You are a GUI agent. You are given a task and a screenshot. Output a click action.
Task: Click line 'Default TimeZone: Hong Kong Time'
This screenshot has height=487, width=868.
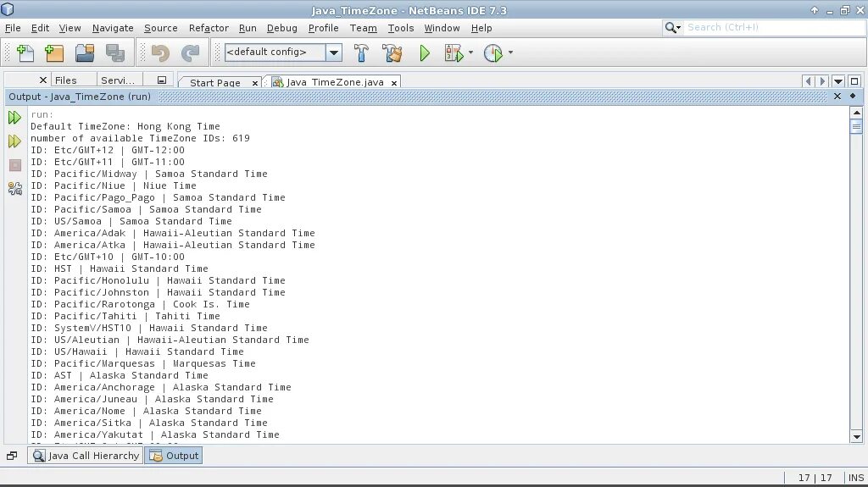[125, 126]
